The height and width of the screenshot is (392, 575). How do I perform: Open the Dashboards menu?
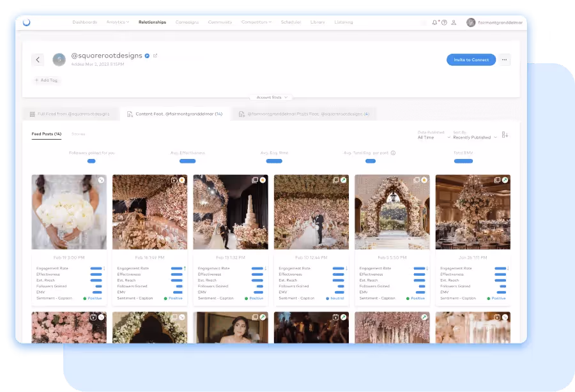[85, 22]
